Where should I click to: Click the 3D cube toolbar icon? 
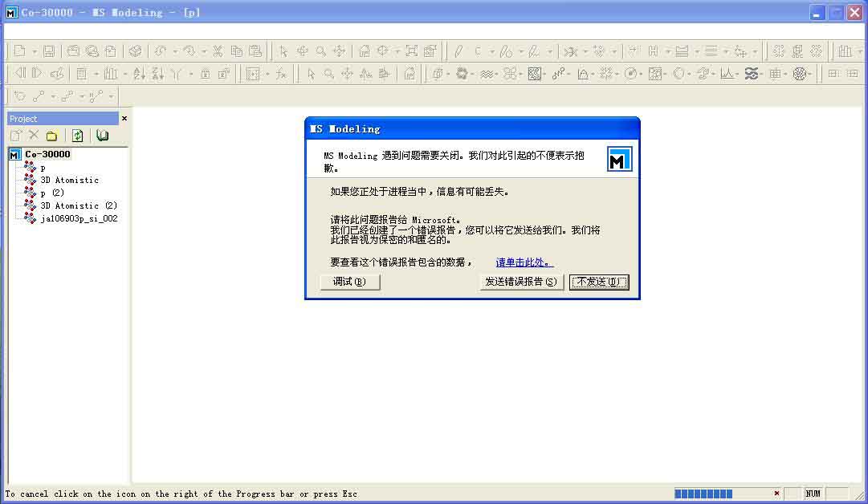click(x=135, y=51)
